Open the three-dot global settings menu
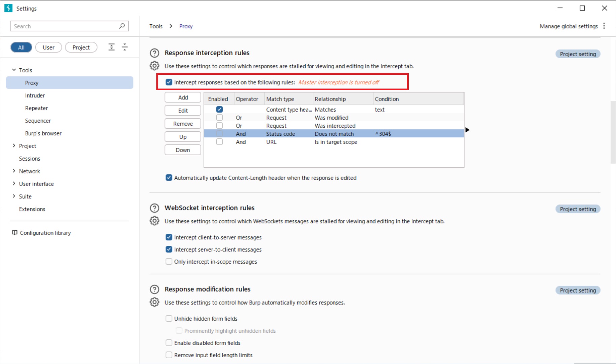The width and height of the screenshot is (616, 364). [604, 26]
